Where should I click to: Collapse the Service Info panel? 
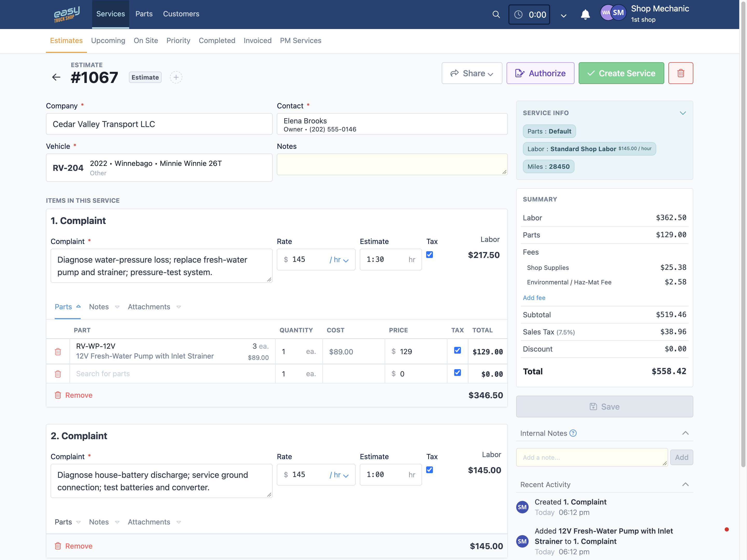(682, 113)
